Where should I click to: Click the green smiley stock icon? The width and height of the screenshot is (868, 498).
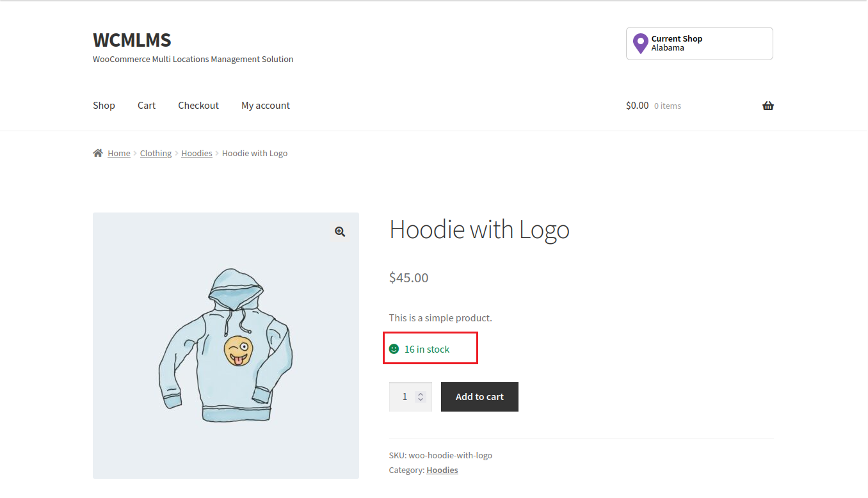tap(394, 349)
